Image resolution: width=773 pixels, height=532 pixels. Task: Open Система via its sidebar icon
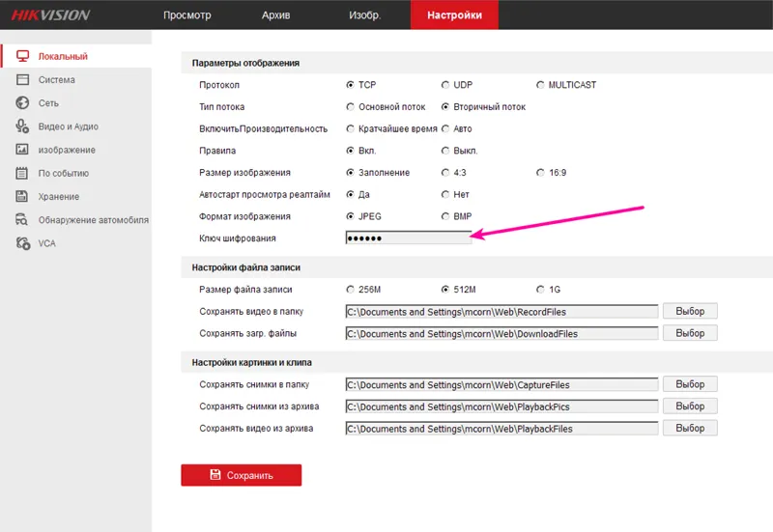(22, 80)
